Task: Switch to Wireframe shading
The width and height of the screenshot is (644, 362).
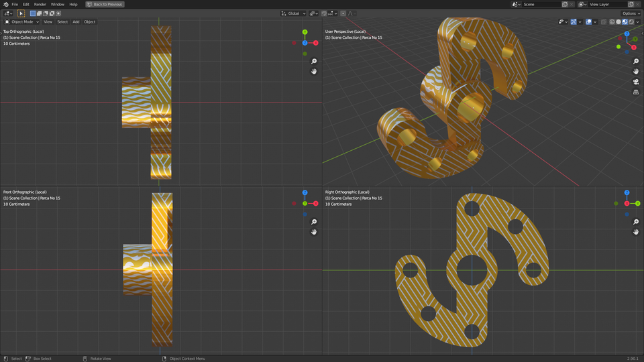Action: [612, 21]
